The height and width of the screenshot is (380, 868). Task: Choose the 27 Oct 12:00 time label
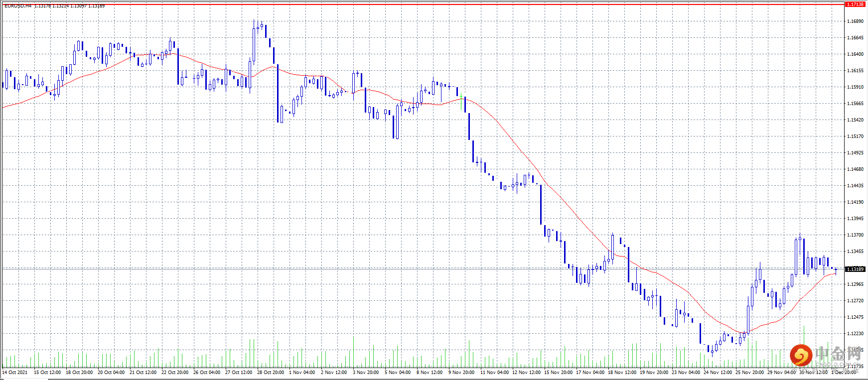coord(239,373)
